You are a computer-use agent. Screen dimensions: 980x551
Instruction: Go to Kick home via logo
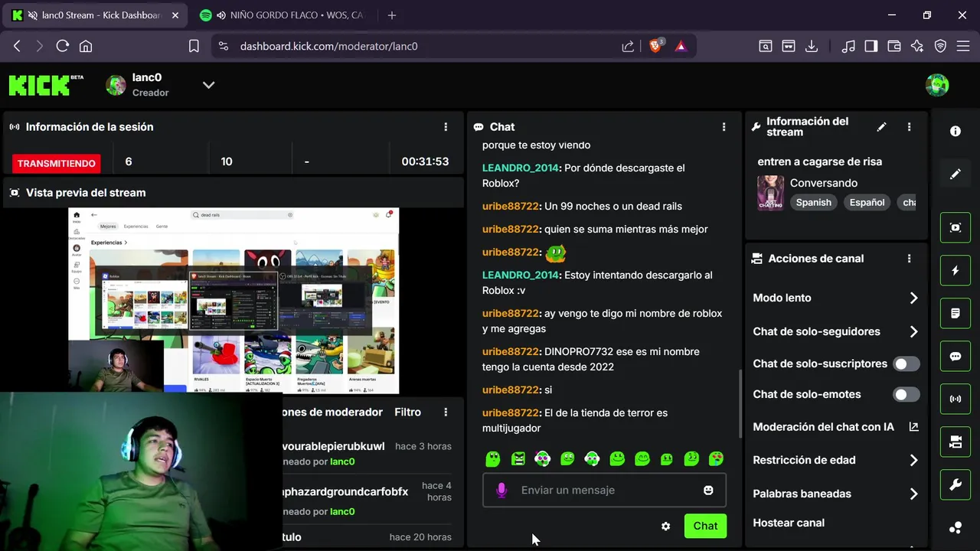coord(46,85)
